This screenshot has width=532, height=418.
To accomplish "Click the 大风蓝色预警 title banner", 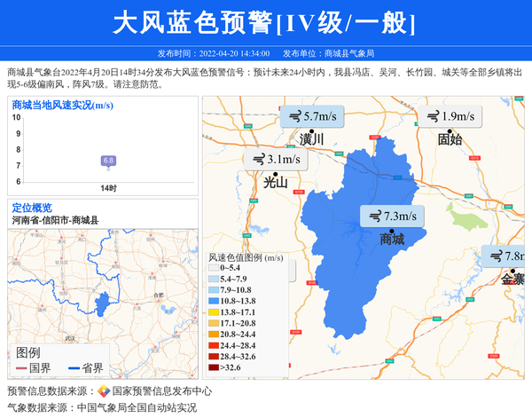I will (x=265, y=23).
